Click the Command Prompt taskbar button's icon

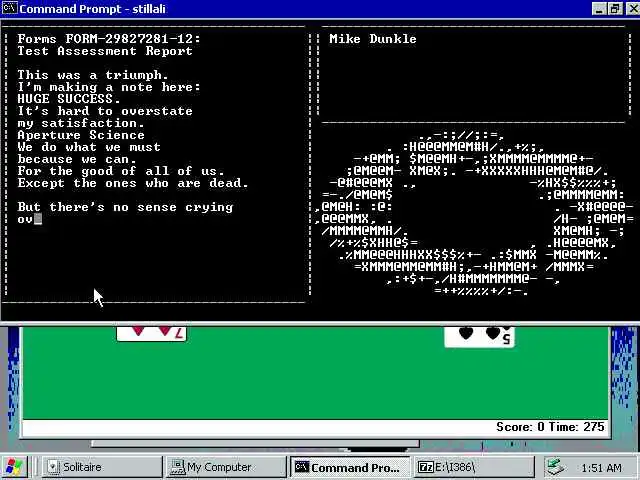click(x=302, y=467)
